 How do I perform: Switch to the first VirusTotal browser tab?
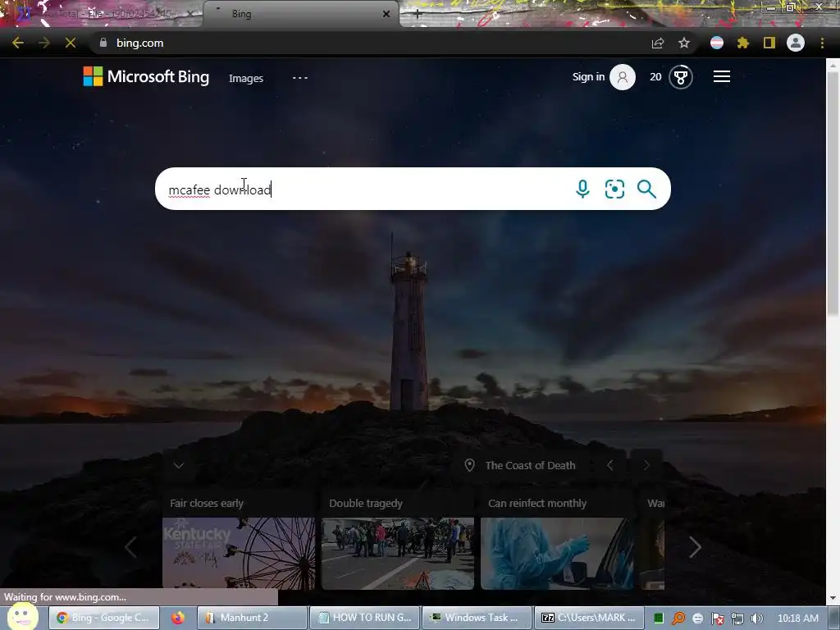[102, 14]
